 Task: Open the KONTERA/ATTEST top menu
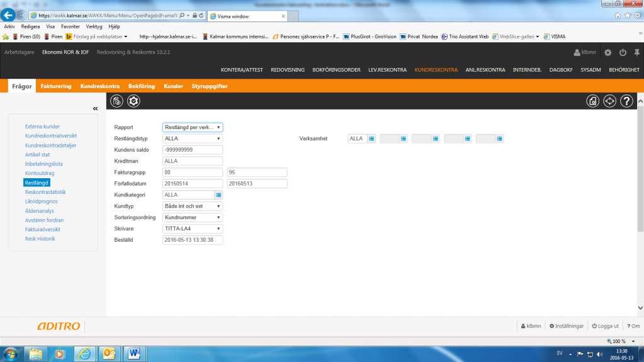coord(242,70)
